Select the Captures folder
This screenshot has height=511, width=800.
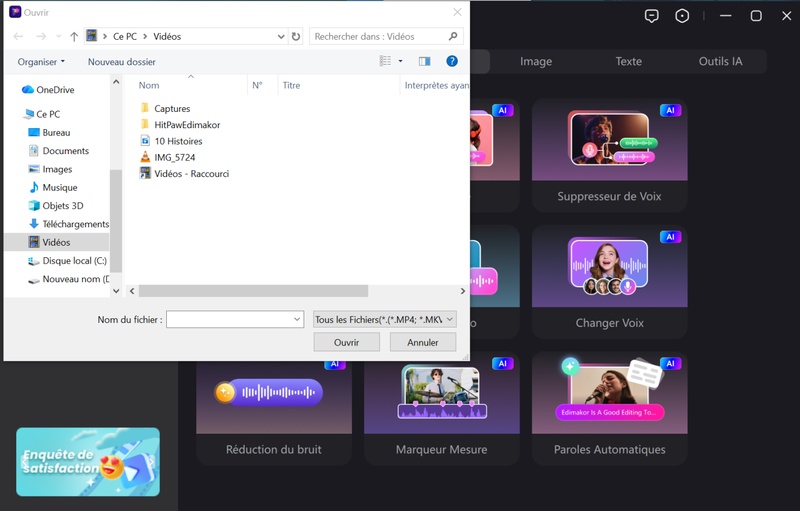point(165,109)
